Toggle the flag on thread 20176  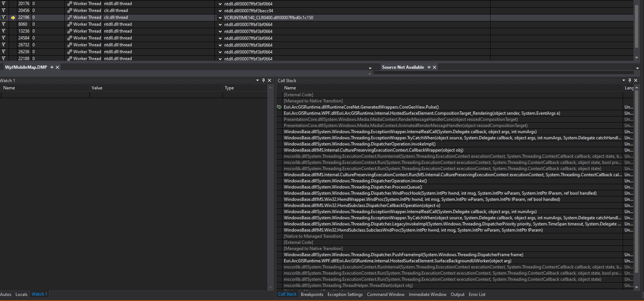tap(4, 4)
